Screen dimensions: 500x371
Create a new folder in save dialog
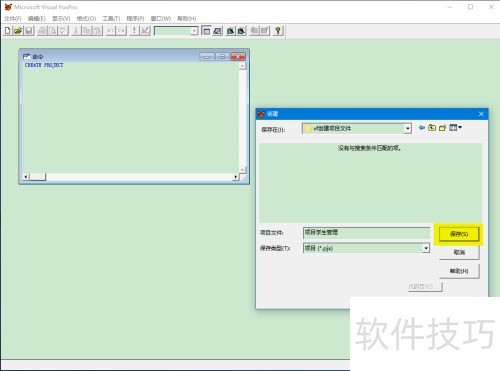click(x=442, y=128)
